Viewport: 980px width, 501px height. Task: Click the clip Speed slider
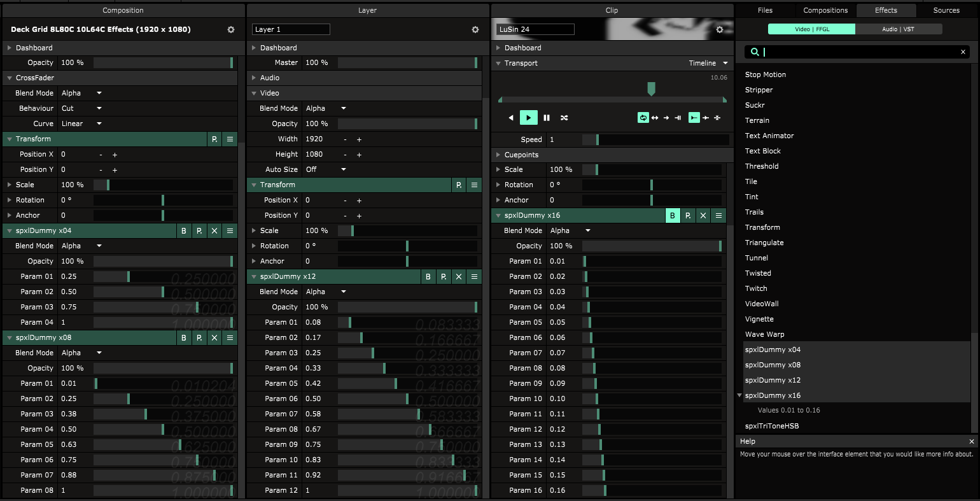point(655,139)
